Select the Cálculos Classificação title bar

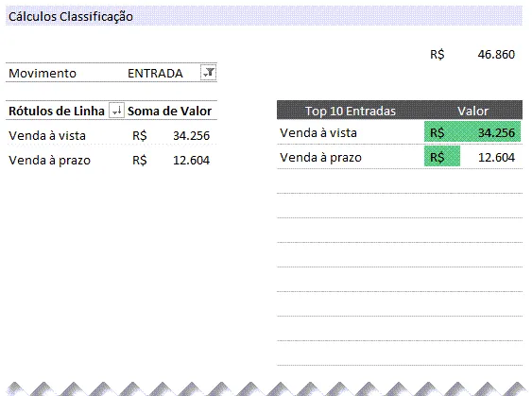coord(264,16)
